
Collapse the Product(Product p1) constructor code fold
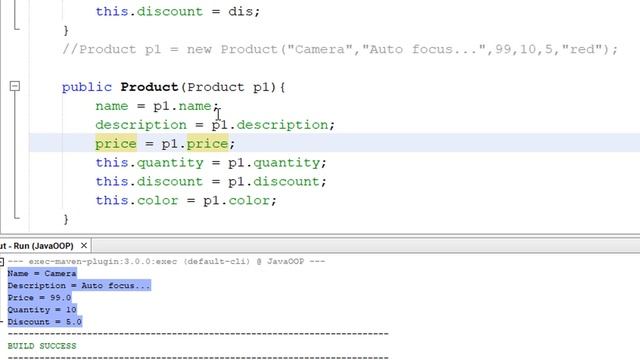click(x=15, y=86)
